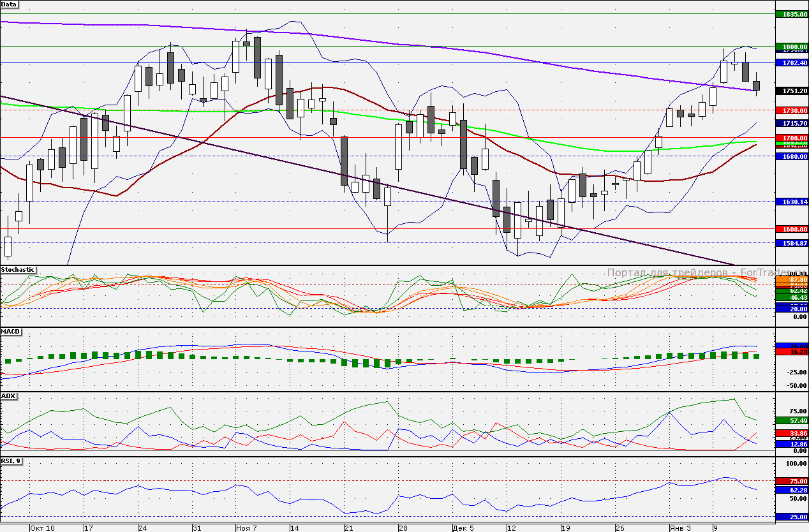Select the Stochastic panel label
Image resolution: width=809 pixels, height=532 pixels.
coord(18,270)
